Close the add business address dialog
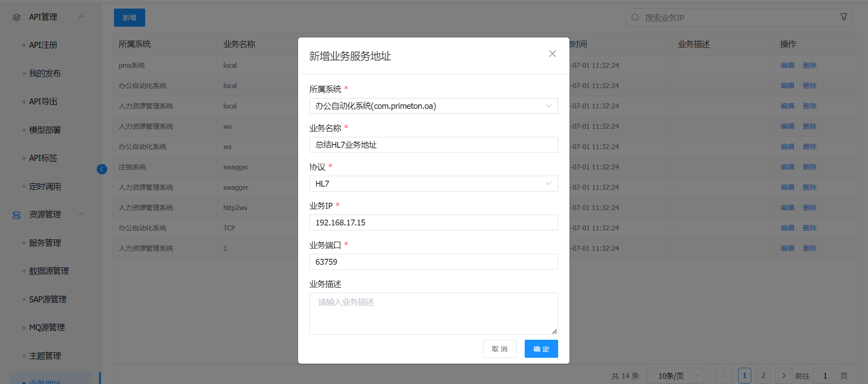Image resolution: width=868 pixels, height=384 pixels. point(552,54)
